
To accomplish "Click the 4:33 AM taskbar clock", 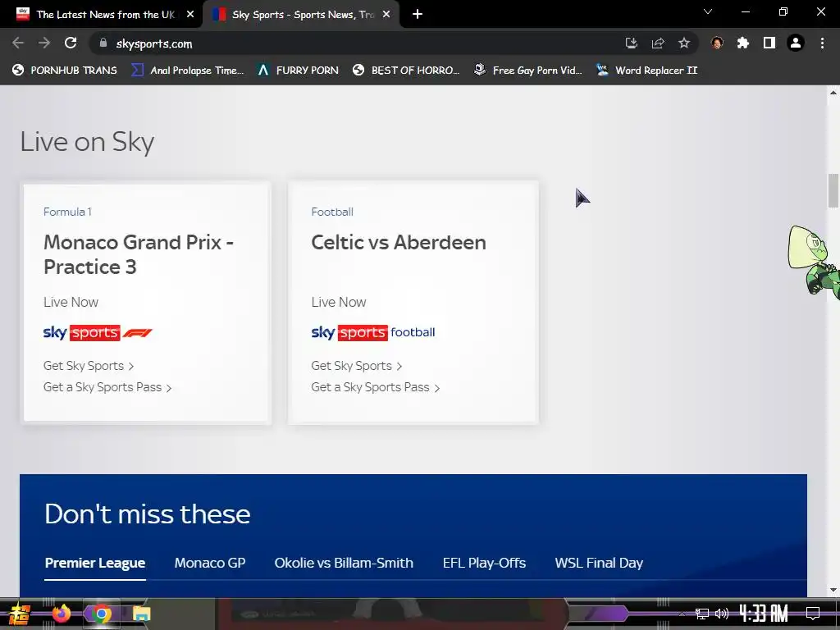I will click(x=764, y=614).
